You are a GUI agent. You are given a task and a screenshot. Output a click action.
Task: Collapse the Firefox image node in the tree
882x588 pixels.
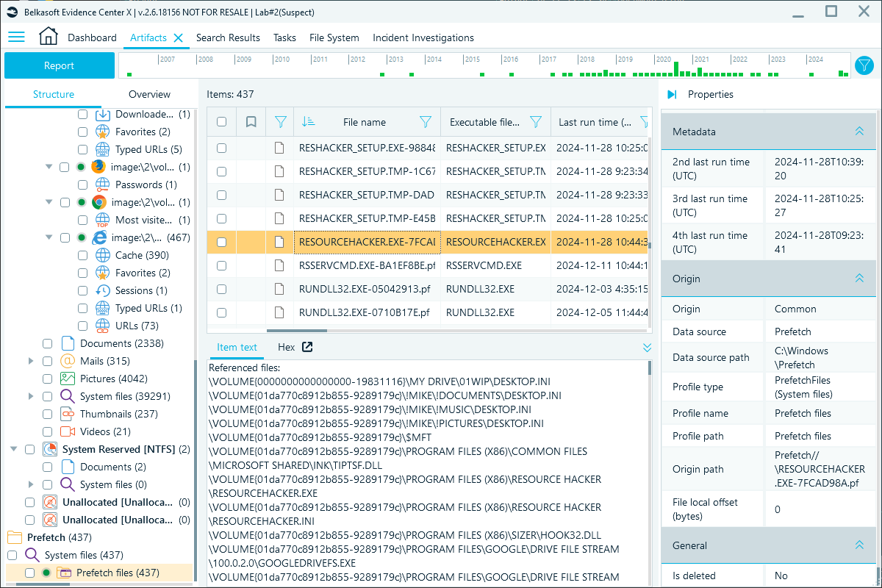(49, 167)
